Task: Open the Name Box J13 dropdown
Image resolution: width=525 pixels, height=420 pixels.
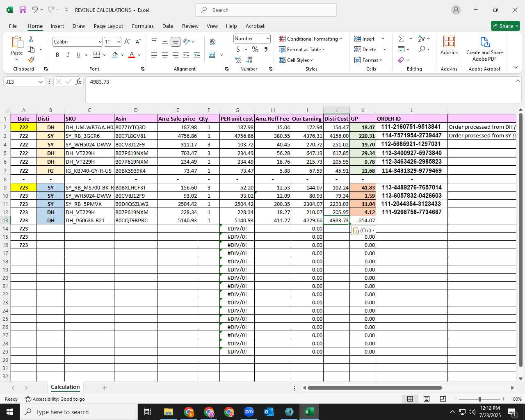Action: (40, 82)
